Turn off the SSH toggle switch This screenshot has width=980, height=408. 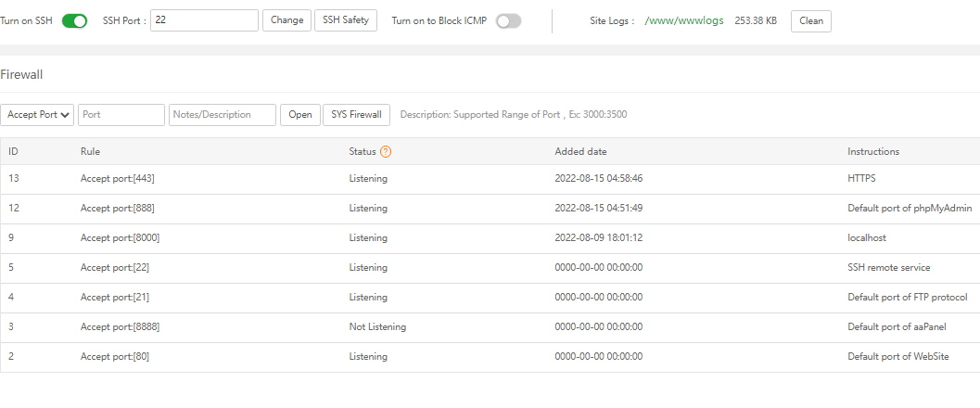[x=75, y=20]
